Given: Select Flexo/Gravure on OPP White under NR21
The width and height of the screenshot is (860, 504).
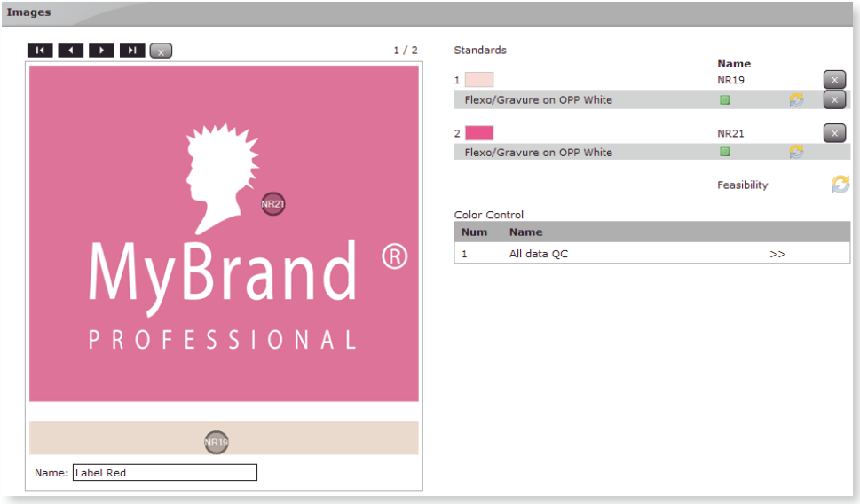Looking at the screenshot, I should [538, 153].
